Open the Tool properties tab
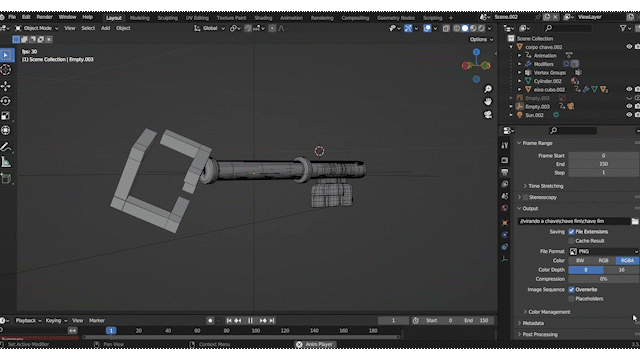This screenshot has height=360, width=640. click(x=505, y=146)
